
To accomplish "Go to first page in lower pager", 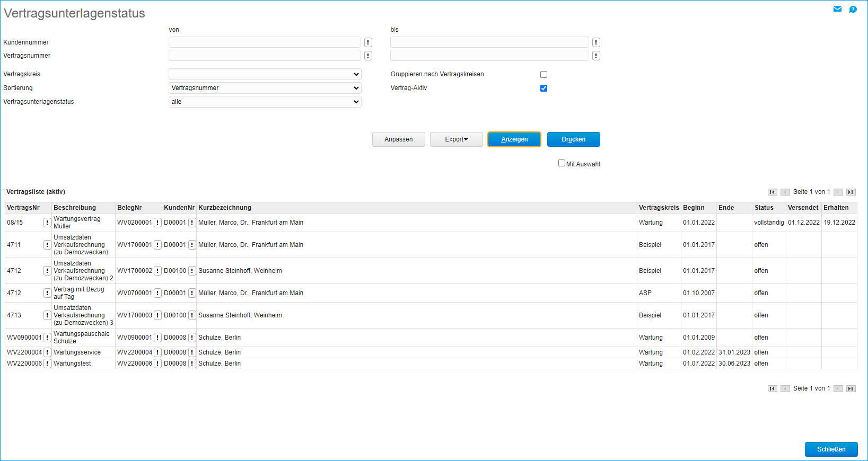I will [772, 389].
